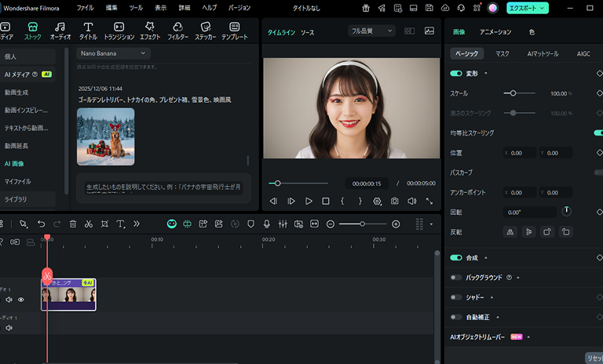Click the flip horizontal icon

pyautogui.click(x=509, y=231)
